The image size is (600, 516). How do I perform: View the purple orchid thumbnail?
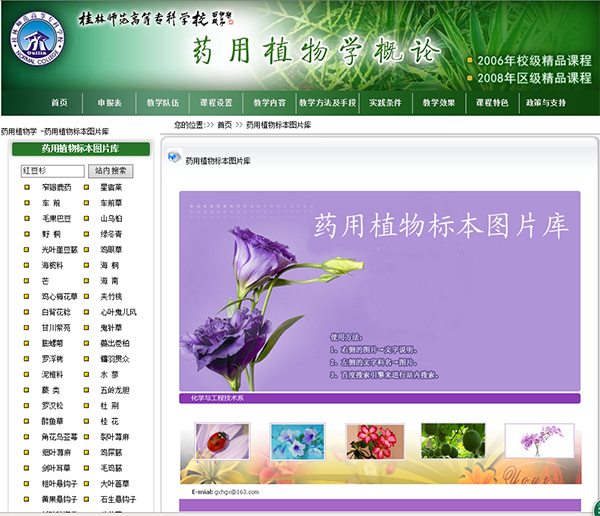(539, 440)
